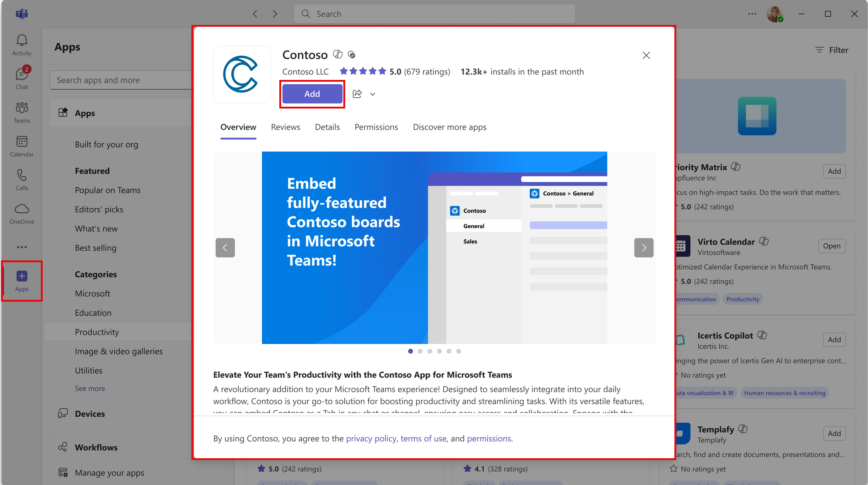Click first carousel indicator dot
Image resolution: width=868 pixels, height=485 pixels.
410,352
